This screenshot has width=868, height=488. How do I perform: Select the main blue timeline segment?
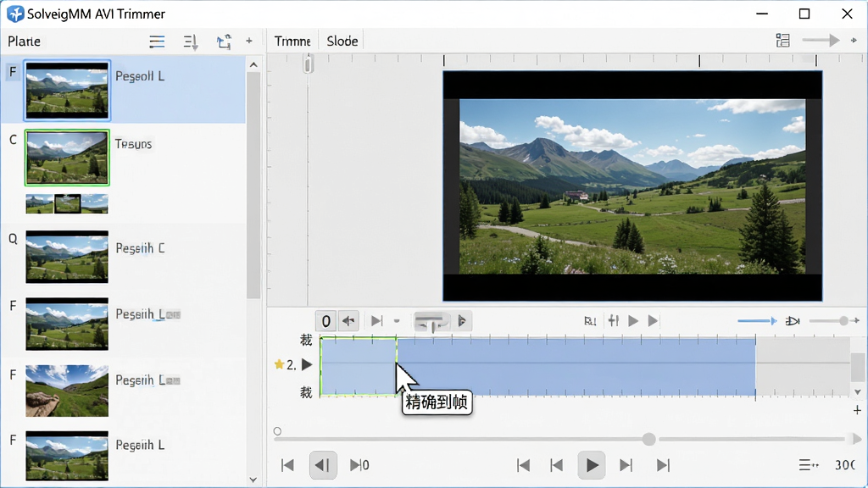[576, 366]
